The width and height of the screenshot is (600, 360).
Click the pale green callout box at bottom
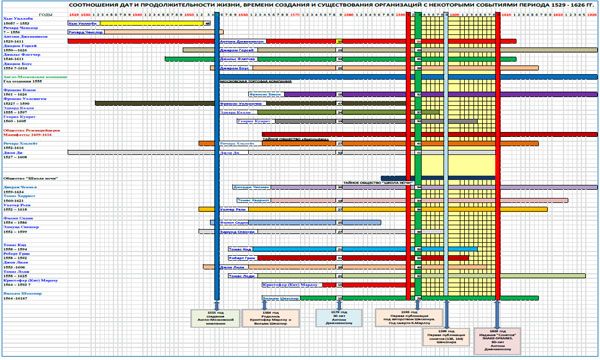point(215,318)
